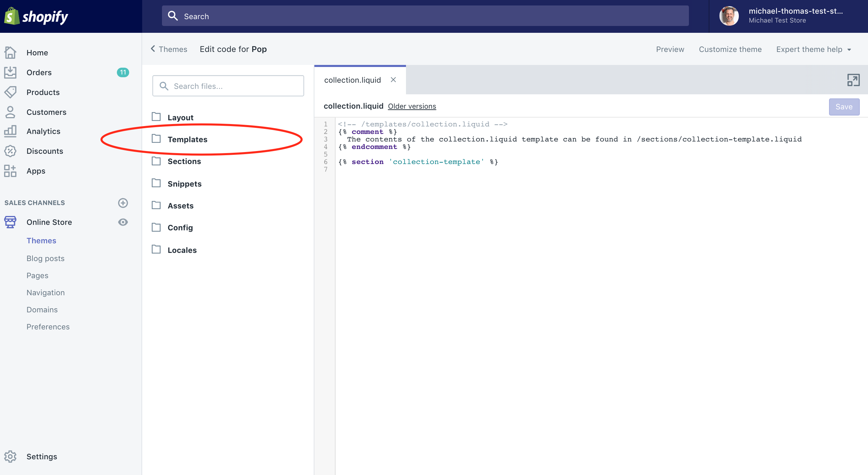Click the Orders inbox icon
868x475 pixels.
[x=10, y=72]
